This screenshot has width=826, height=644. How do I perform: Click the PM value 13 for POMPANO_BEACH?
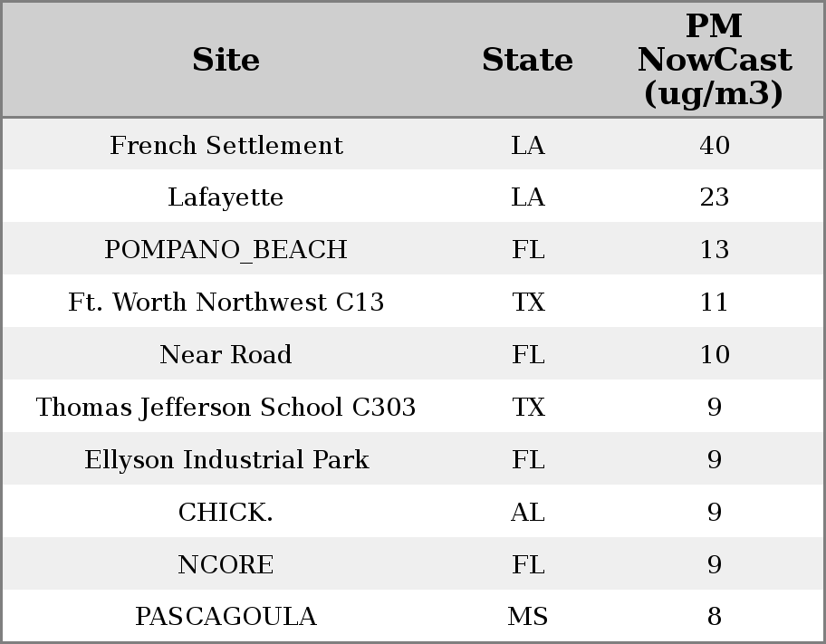pyautogui.click(x=714, y=250)
